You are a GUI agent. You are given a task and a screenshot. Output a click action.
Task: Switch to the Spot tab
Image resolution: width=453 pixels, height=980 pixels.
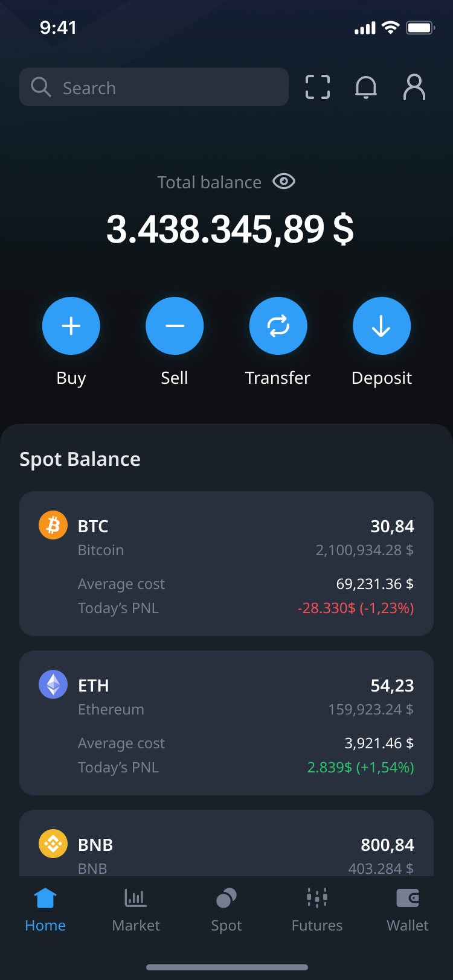click(x=226, y=911)
